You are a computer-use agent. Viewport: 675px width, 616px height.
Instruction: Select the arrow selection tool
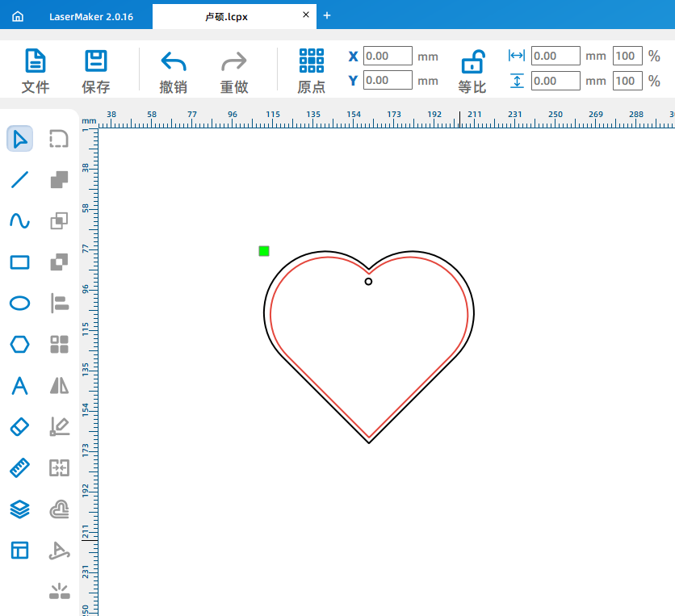[x=19, y=139]
